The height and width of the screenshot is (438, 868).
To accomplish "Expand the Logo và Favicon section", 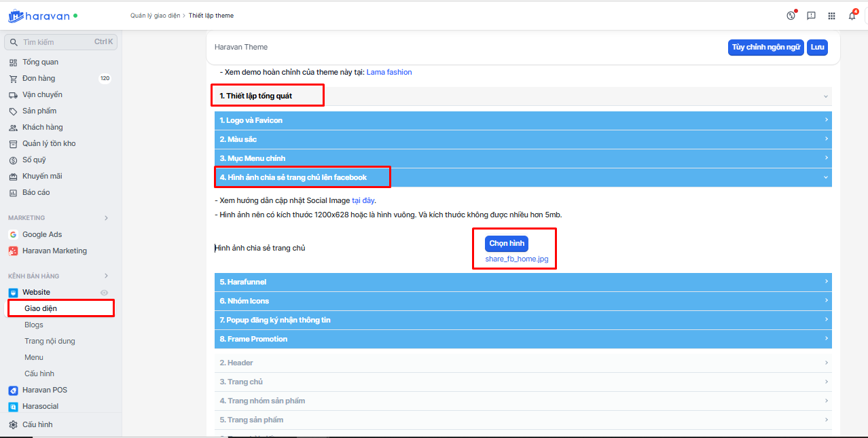I will [x=523, y=120].
